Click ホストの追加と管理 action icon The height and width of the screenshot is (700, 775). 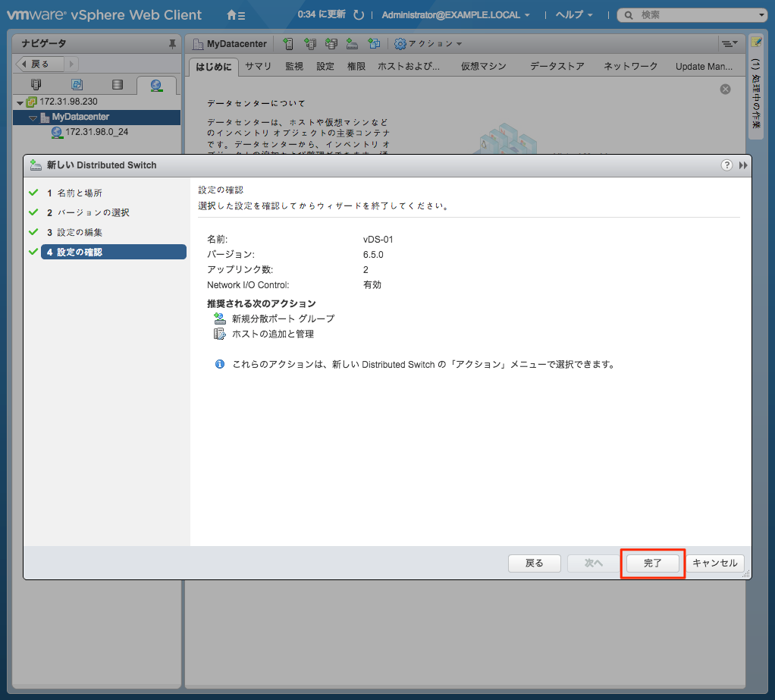(x=219, y=334)
